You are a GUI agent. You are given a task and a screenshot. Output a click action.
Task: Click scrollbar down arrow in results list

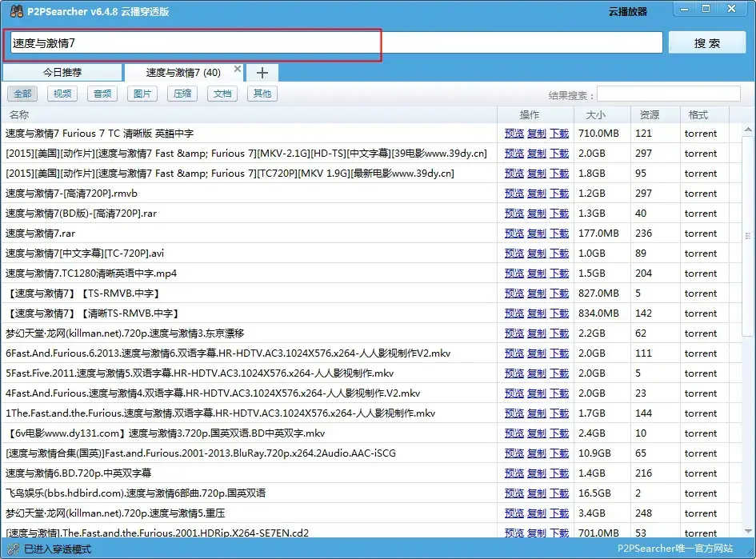[748, 531]
